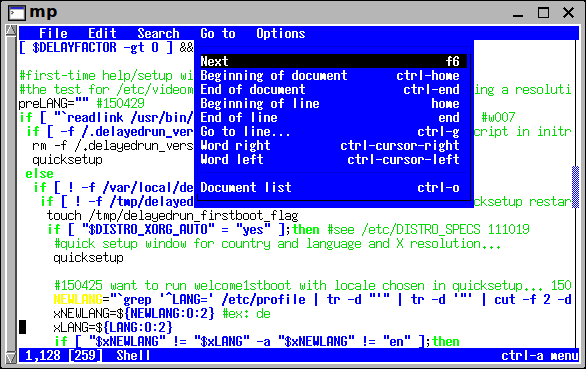586x369 pixels.
Task: Click the '#w007' comment
Action: 498,117
